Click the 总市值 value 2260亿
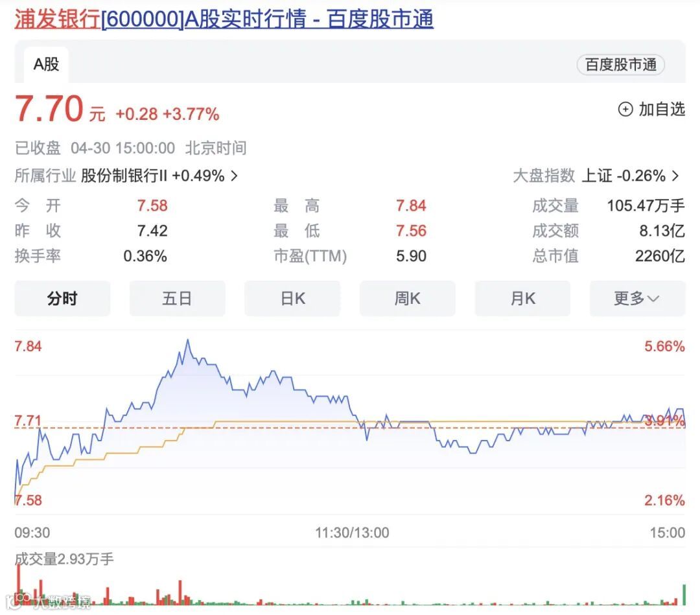The width and height of the screenshot is (700, 615). [x=660, y=256]
